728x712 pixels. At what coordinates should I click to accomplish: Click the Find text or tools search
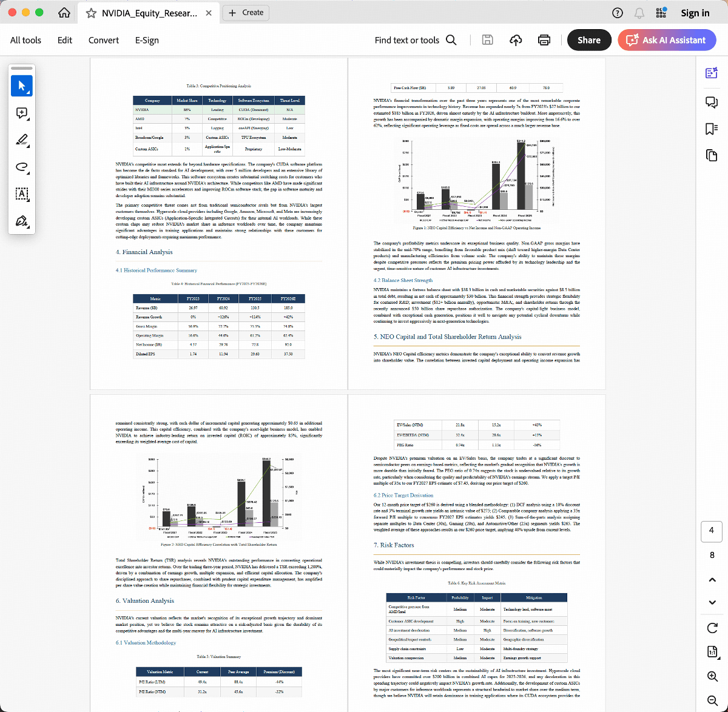[416, 40]
